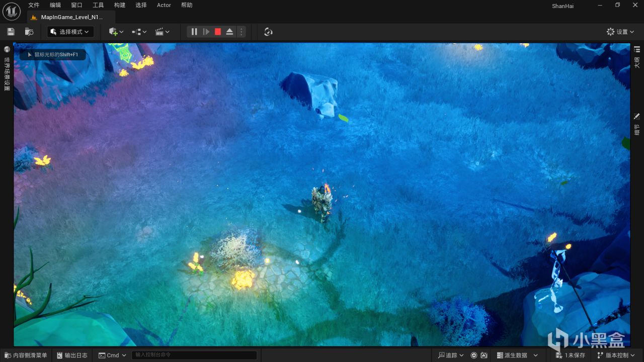This screenshot has width=644, height=362.
Task: Click the 1未保存 unsaved assets button
Action: coord(571,355)
